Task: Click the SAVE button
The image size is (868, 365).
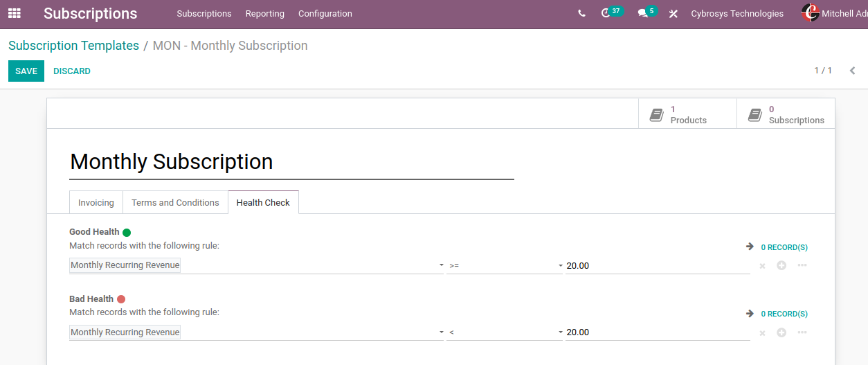Action: click(26, 71)
